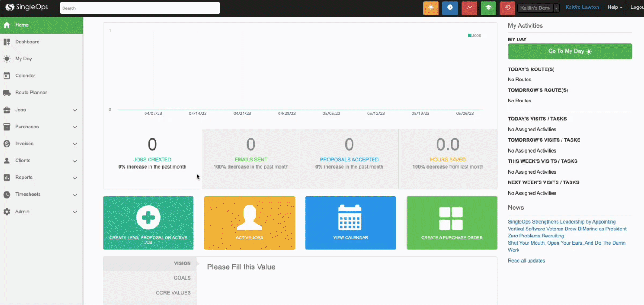Select the Core Values tab
The height and width of the screenshot is (305, 644).
[173, 293]
